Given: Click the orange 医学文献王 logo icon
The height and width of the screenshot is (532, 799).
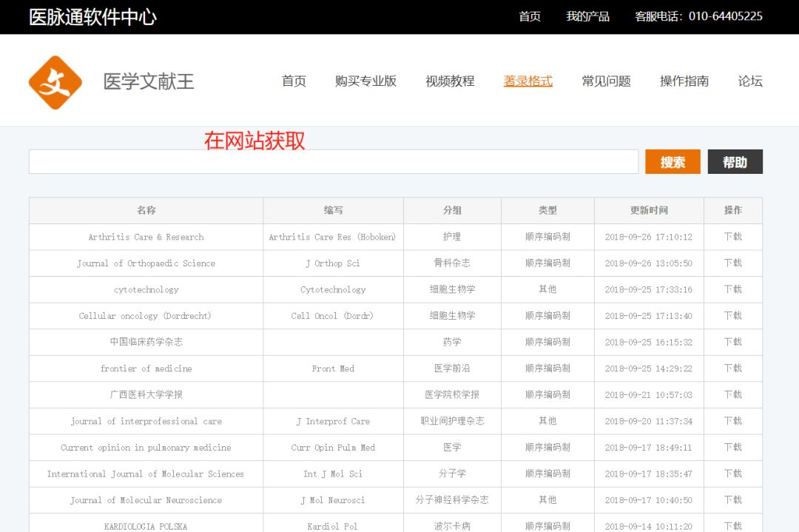Looking at the screenshot, I should (55, 82).
